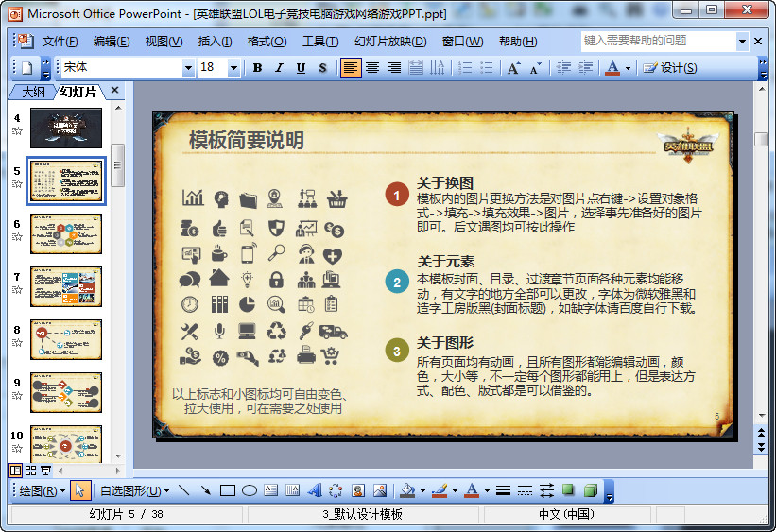776x532 pixels.
Task: Switch to the 幻灯片 slides tab
Action: pos(78,92)
